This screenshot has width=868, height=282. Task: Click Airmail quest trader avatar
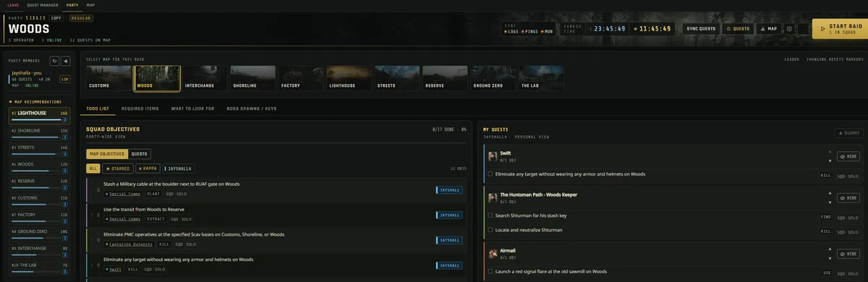point(493,253)
